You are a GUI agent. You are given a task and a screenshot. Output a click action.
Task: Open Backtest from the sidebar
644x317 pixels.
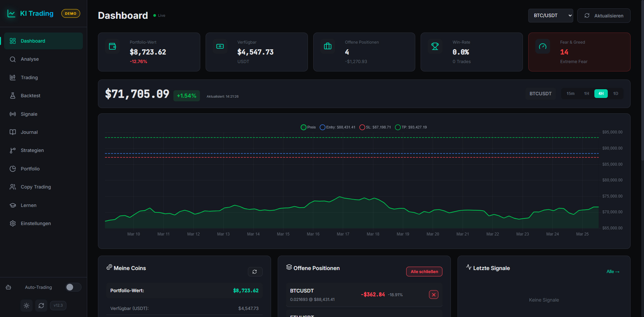[x=31, y=96]
